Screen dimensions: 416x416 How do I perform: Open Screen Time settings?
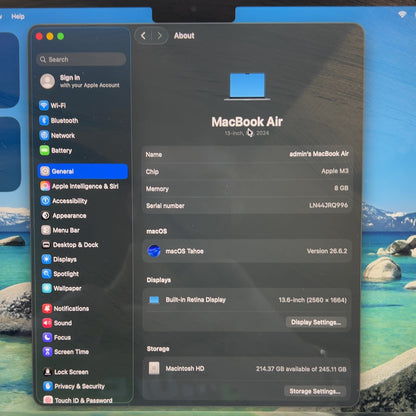coord(66,352)
